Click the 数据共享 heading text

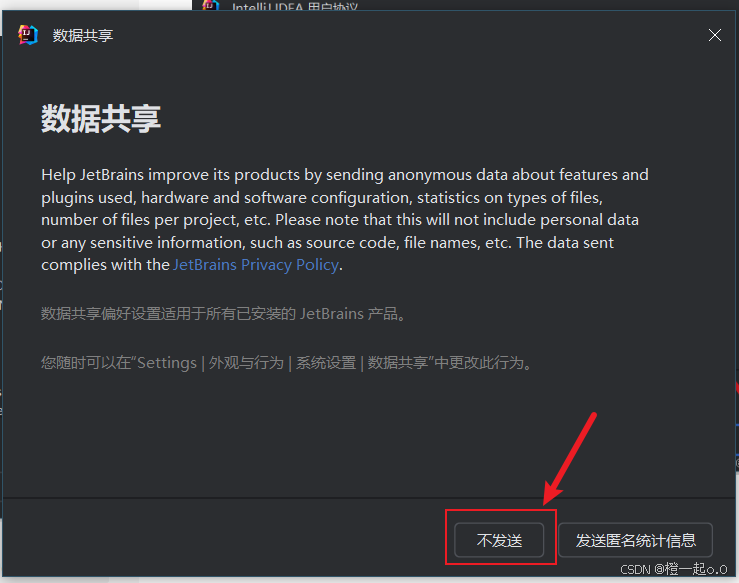point(101,119)
